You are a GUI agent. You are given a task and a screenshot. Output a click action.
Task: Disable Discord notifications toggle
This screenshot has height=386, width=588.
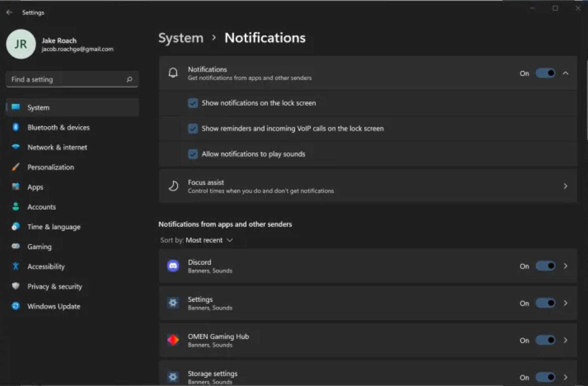click(545, 266)
